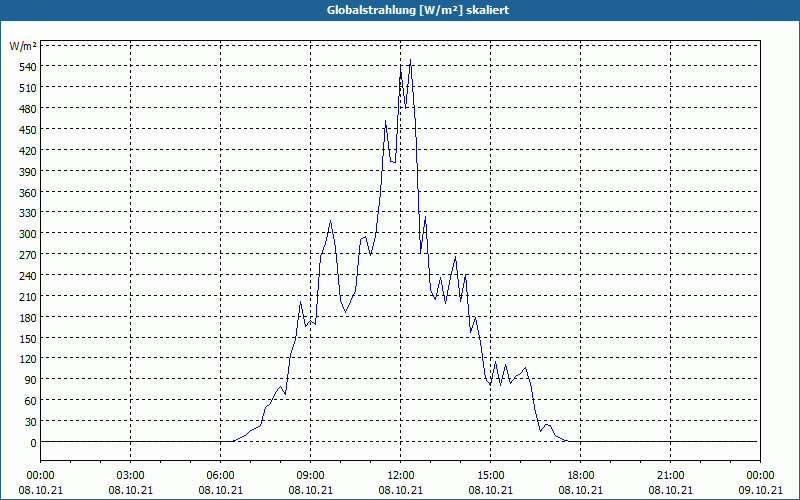Click the 450 y-axis value
Viewport: 800px width, 500px height.
(27, 130)
